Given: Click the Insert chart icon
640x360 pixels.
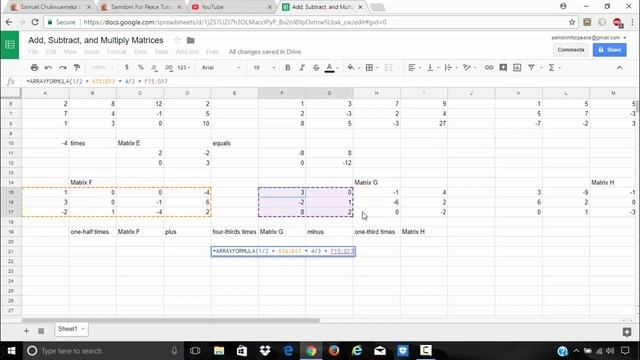Looking at the screenshot, I should [517, 67].
